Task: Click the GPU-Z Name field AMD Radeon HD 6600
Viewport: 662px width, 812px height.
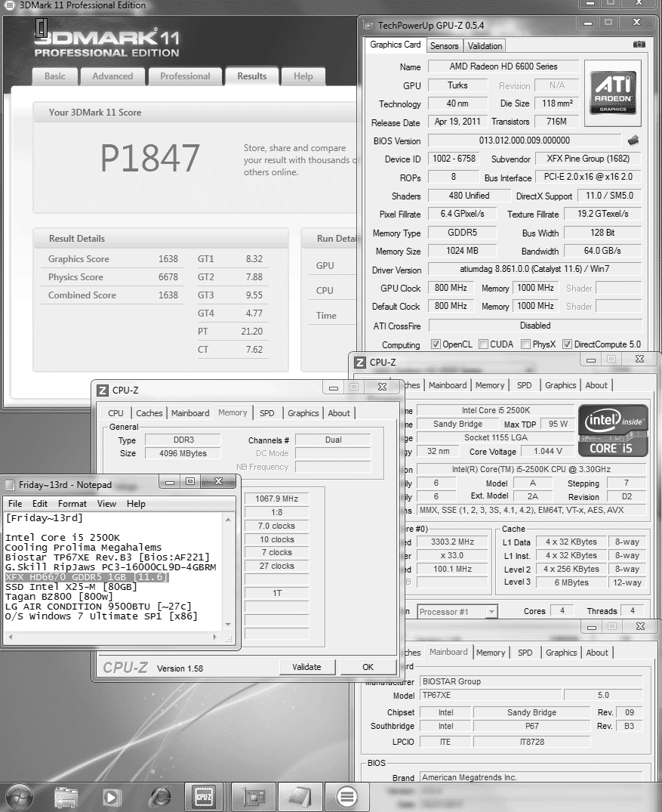Action: click(x=503, y=66)
